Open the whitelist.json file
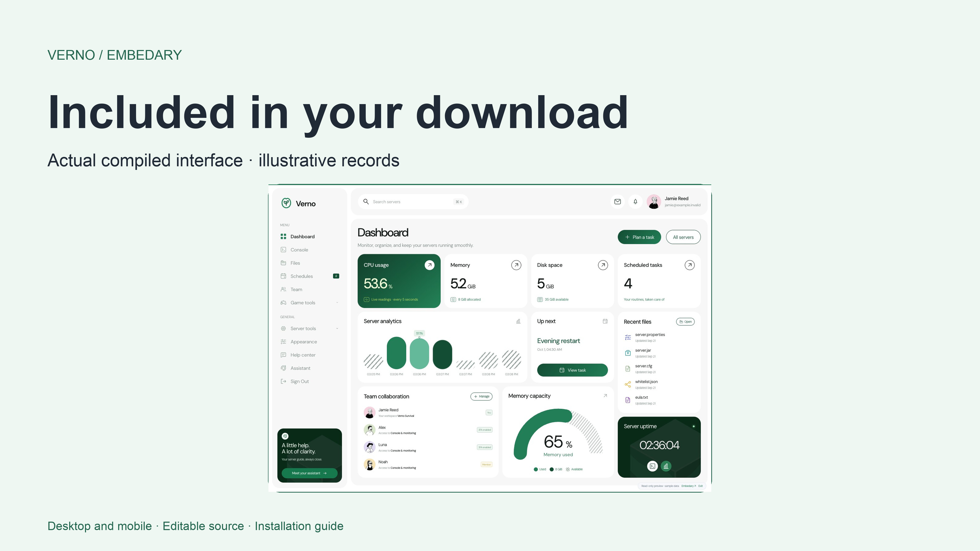 click(659, 384)
